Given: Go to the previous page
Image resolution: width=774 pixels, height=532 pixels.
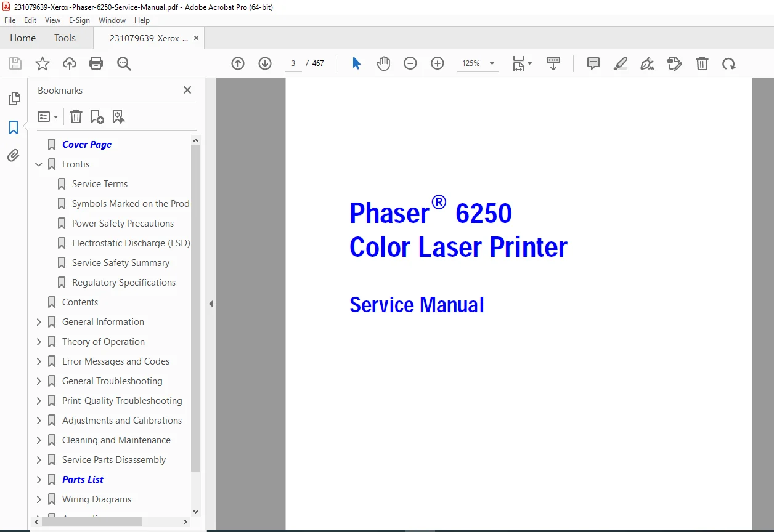Looking at the screenshot, I should 238,63.
